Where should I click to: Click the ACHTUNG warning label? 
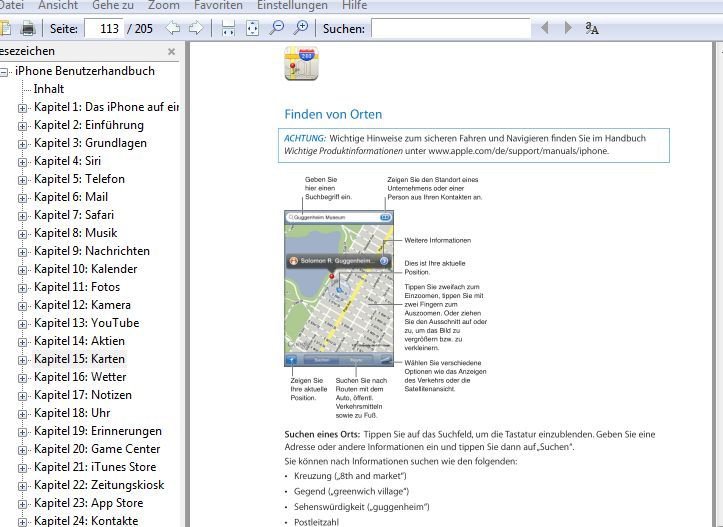(x=305, y=138)
